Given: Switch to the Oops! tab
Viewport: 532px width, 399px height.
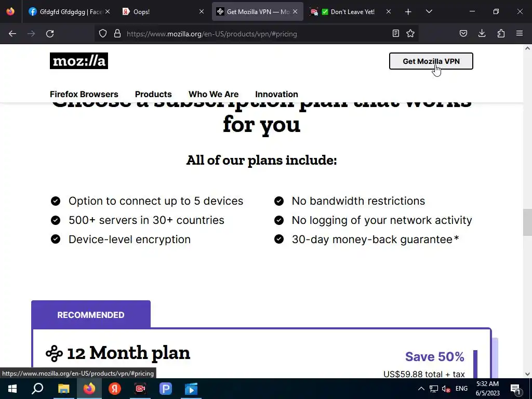Looking at the screenshot, I should click(x=163, y=11).
